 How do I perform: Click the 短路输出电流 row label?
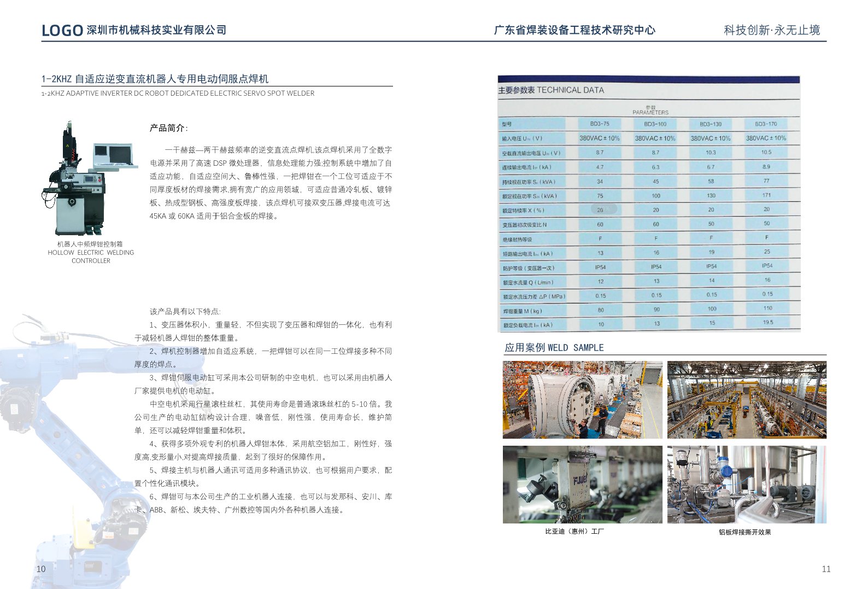[528, 254]
